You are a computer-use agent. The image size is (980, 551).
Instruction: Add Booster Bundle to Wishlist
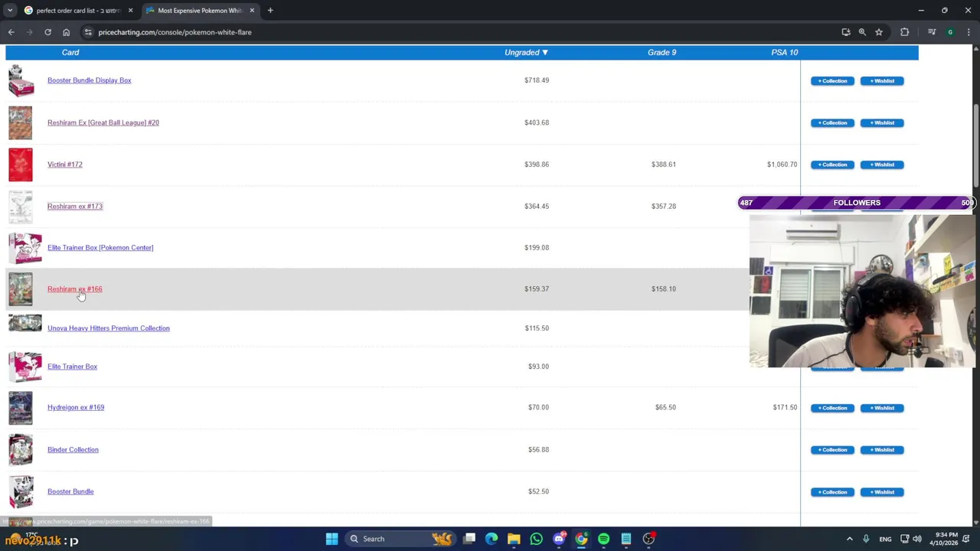[882, 492]
